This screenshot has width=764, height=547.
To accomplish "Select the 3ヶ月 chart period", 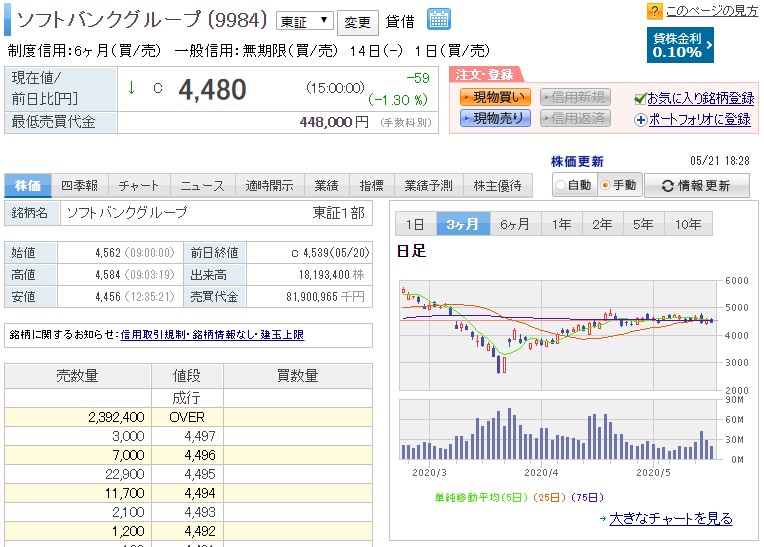I will (463, 224).
